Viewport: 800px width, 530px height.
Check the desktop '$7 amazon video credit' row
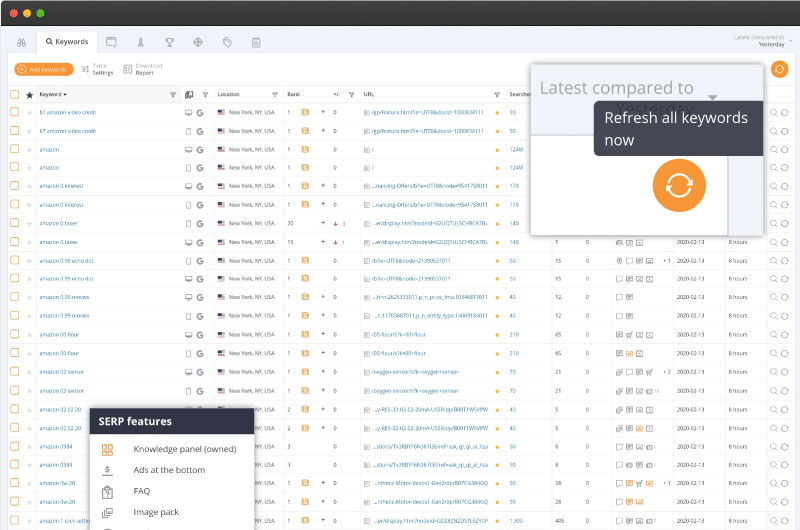point(15,112)
